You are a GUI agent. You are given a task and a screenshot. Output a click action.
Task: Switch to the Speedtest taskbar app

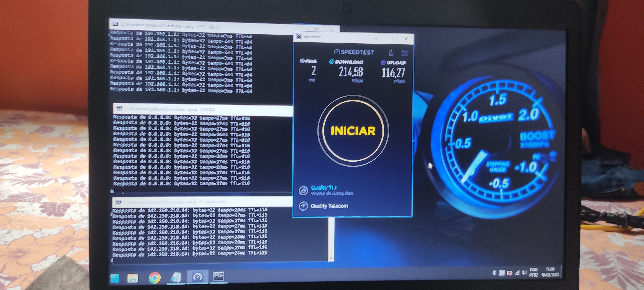tap(198, 277)
